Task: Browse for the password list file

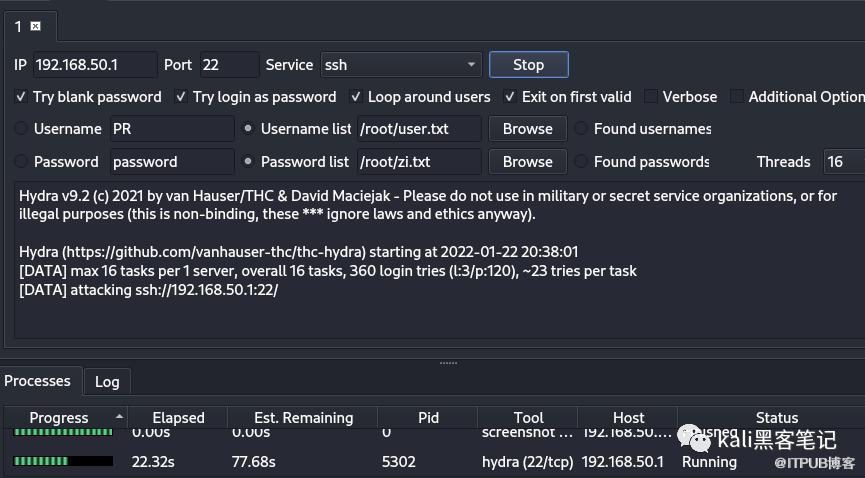Action: [x=527, y=162]
